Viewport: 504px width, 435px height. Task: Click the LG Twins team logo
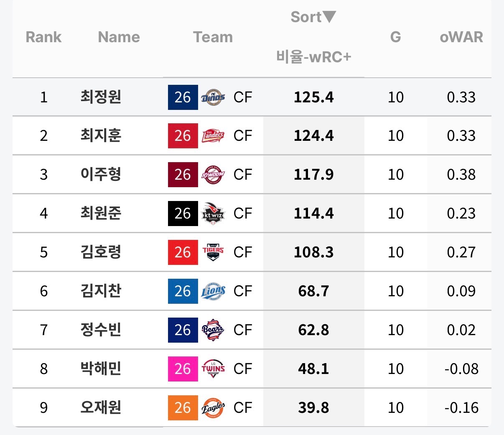point(213,369)
